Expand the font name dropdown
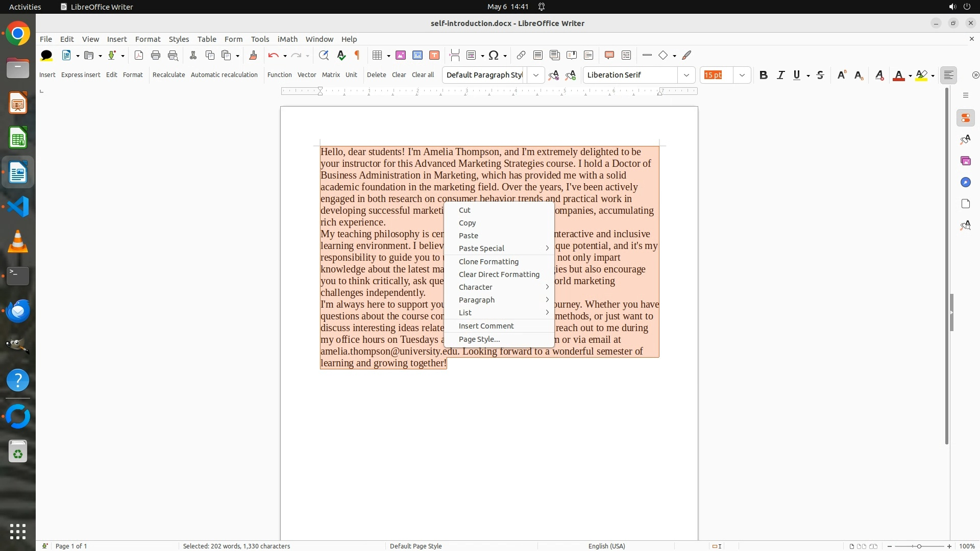 point(686,75)
